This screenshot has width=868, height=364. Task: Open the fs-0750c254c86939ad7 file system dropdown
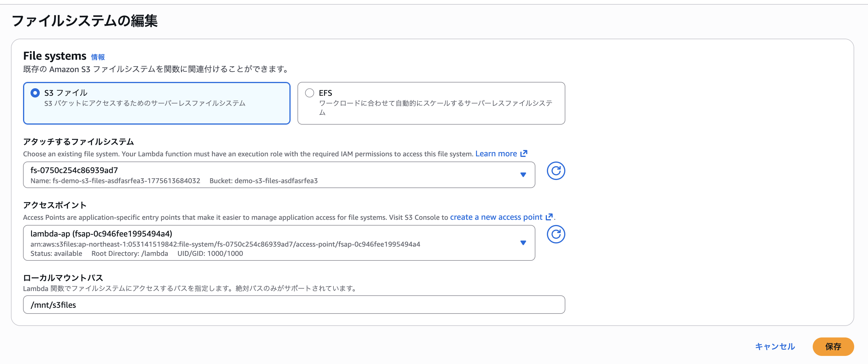click(x=270, y=175)
